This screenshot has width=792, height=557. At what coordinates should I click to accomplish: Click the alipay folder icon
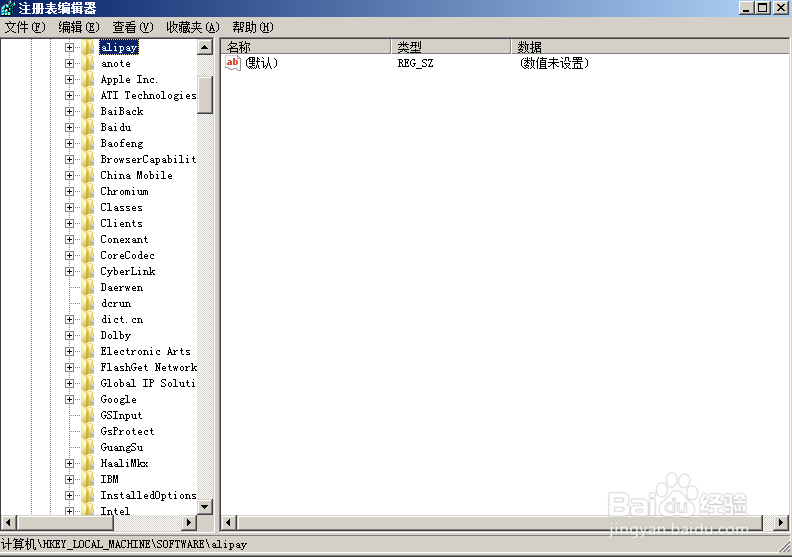click(x=88, y=47)
